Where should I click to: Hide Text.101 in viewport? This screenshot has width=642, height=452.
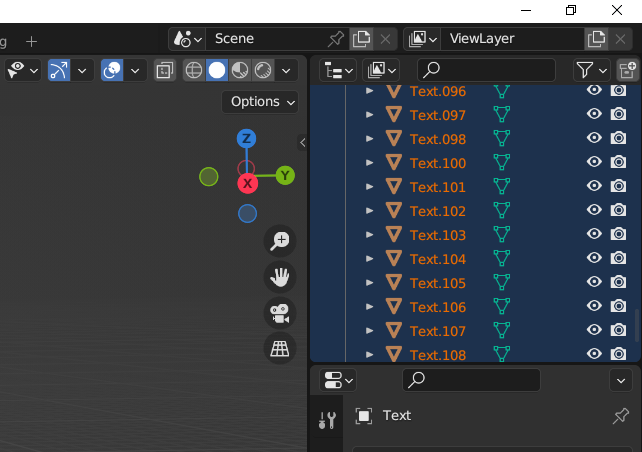[x=594, y=186]
